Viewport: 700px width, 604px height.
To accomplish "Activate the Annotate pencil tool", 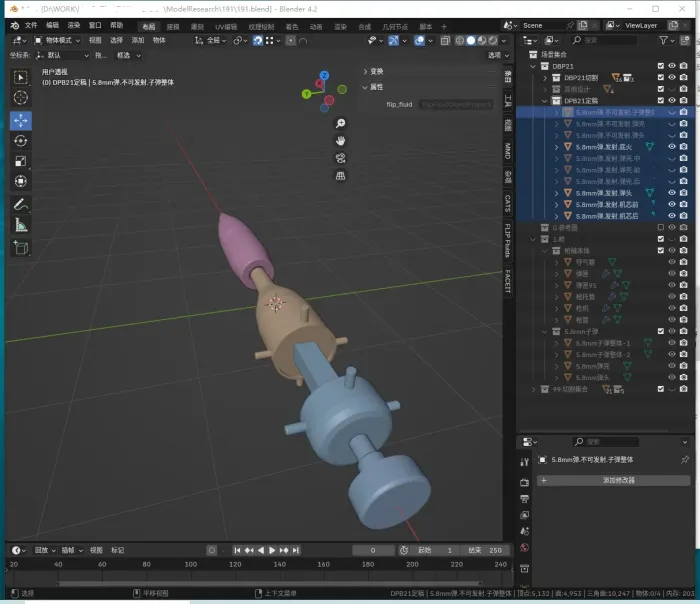I will [x=21, y=205].
